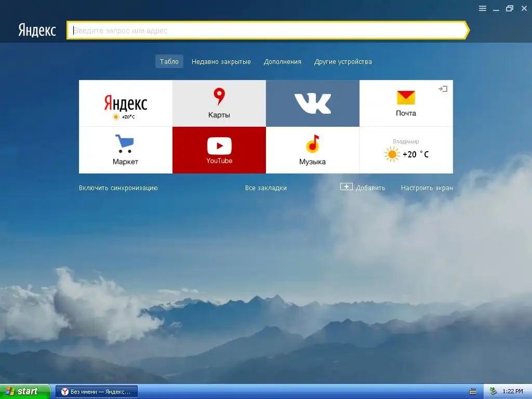Click the login icon on Почта tile
The width and height of the screenshot is (532, 399).
[443, 89]
